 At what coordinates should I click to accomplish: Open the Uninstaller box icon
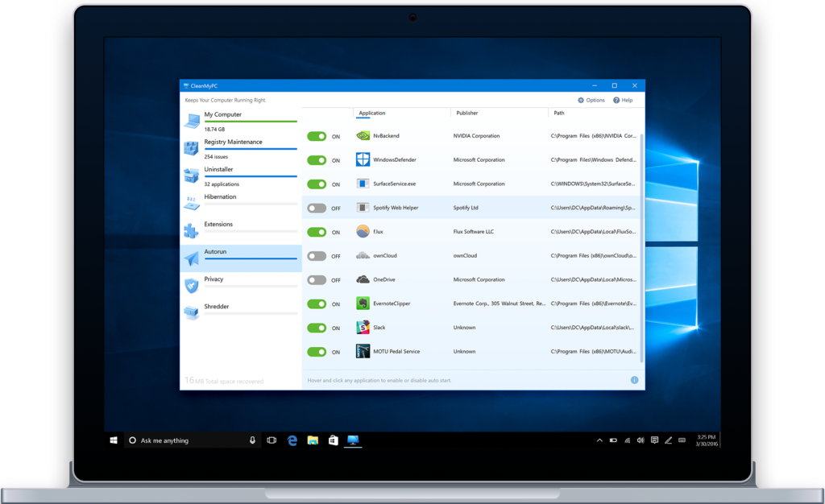[x=192, y=176]
